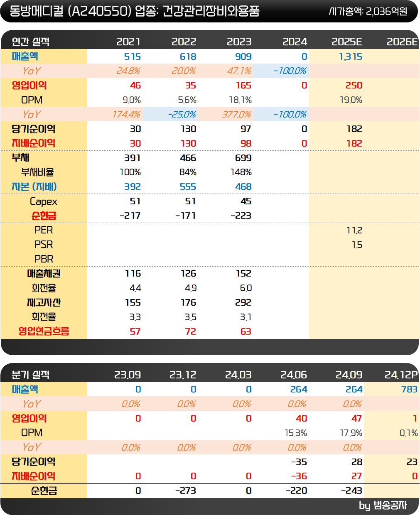The width and height of the screenshot is (420, 515).
Task: Select the quarterly 매출액 value 783
Action: click(x=409, y=390)
